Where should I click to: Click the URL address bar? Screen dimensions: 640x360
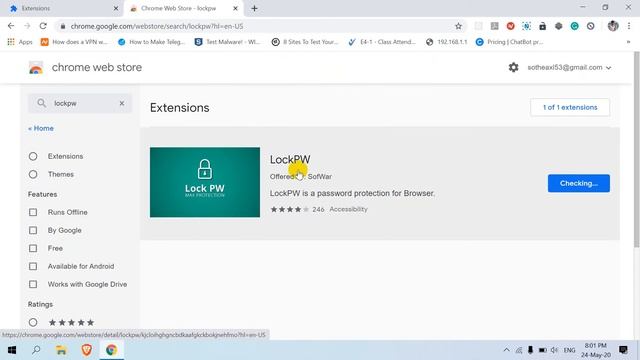261,26
